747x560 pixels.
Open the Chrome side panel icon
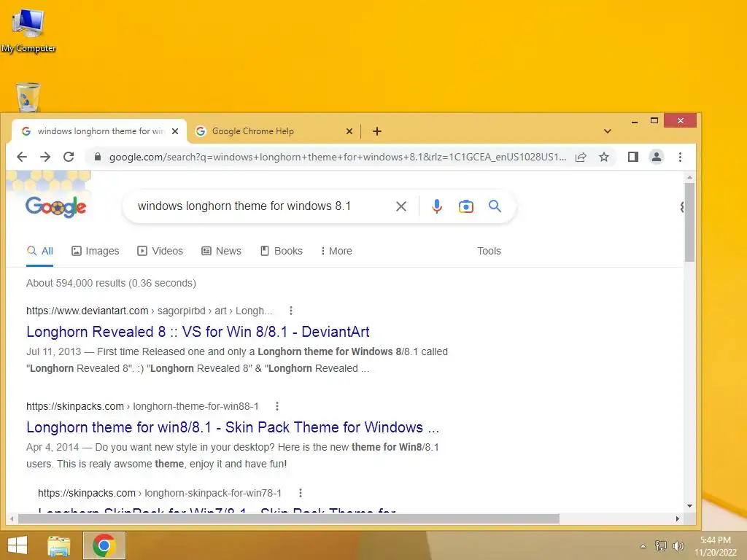[632, 157]
